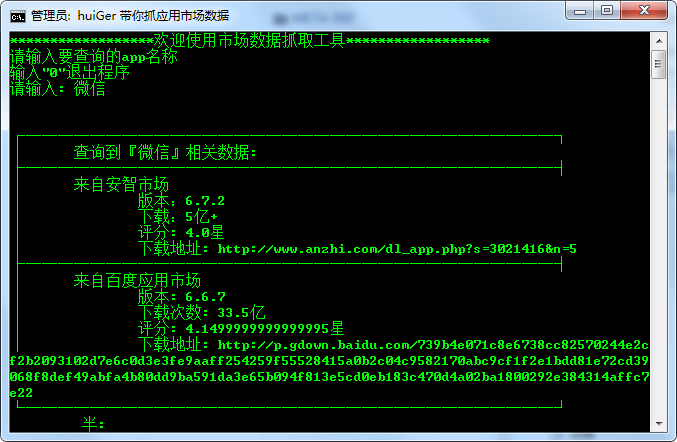Close the console window
Viewport: 677px width, 442px height.
[644, 11]
